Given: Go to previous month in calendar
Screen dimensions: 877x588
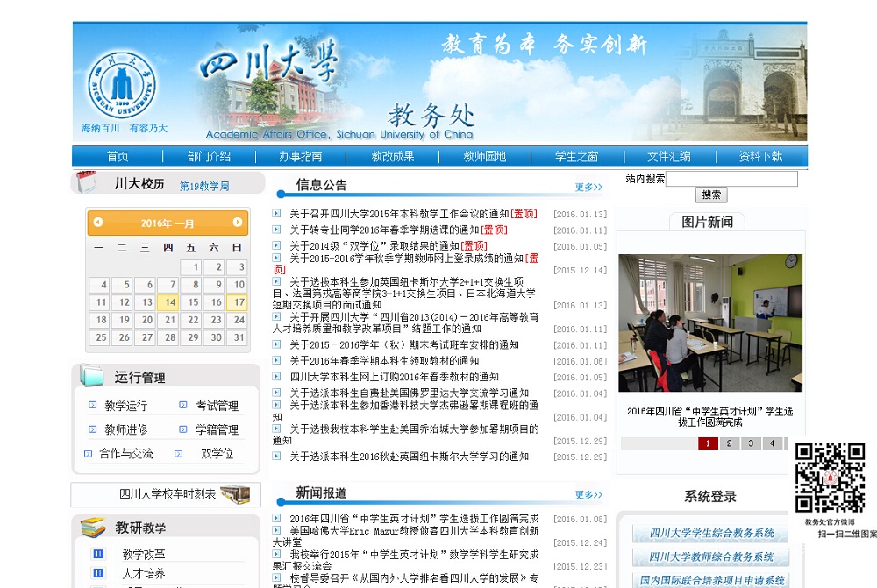Looking at the screenshot, I should pyautogui.click(x=98, y=222).
